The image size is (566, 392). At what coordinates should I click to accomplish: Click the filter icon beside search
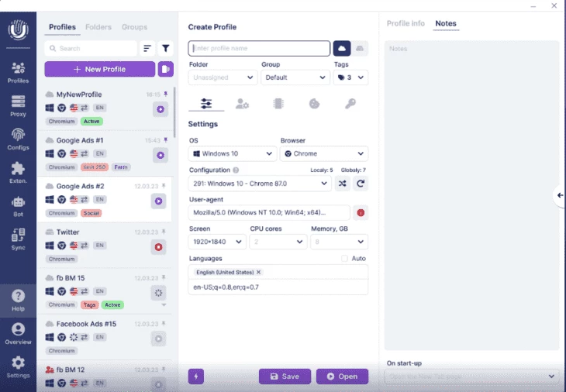click(165, 48)
